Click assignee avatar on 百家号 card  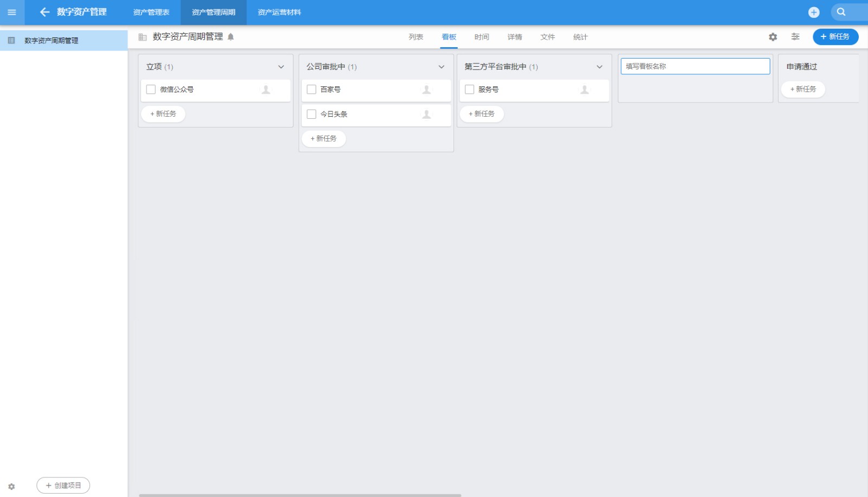[x=426, y=90]
